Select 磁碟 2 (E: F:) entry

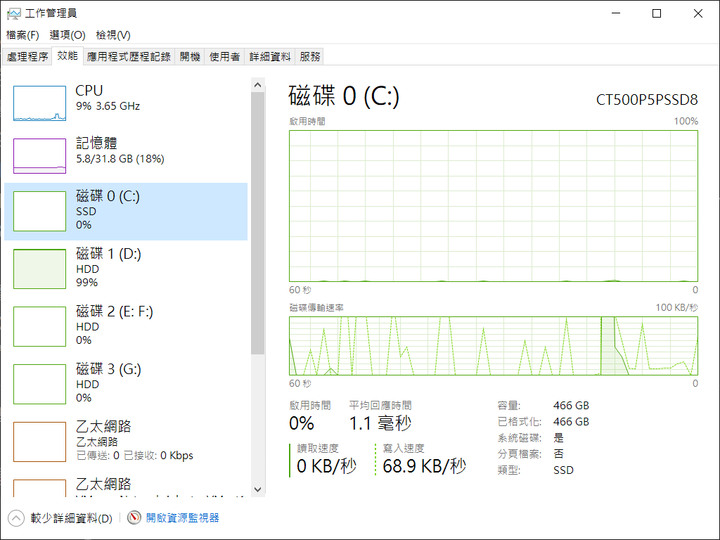[x=126, y=326]
